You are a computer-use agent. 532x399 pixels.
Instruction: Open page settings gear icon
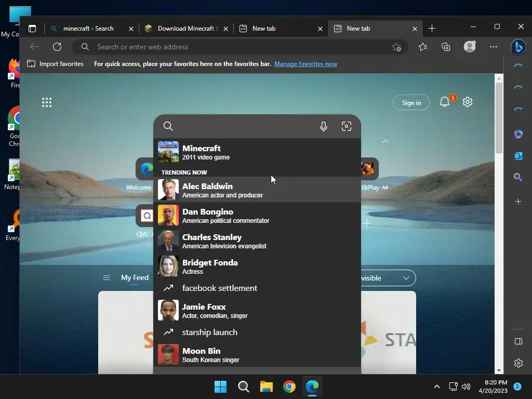(468, 102)
